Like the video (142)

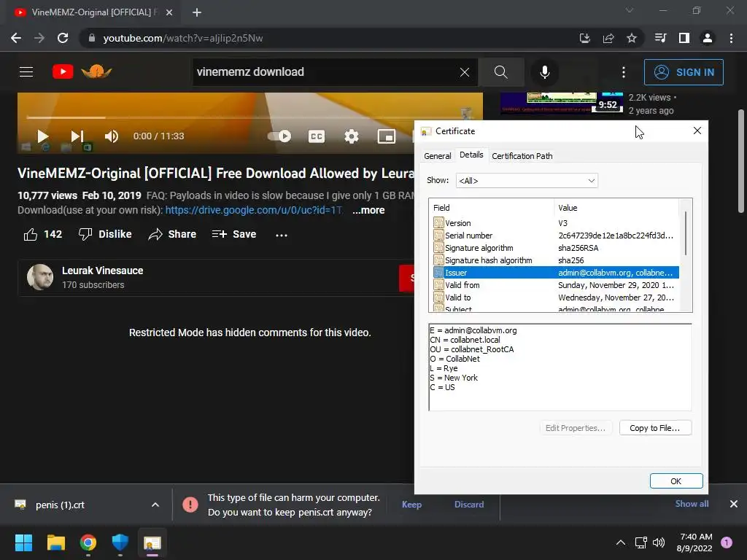point(43,234)
